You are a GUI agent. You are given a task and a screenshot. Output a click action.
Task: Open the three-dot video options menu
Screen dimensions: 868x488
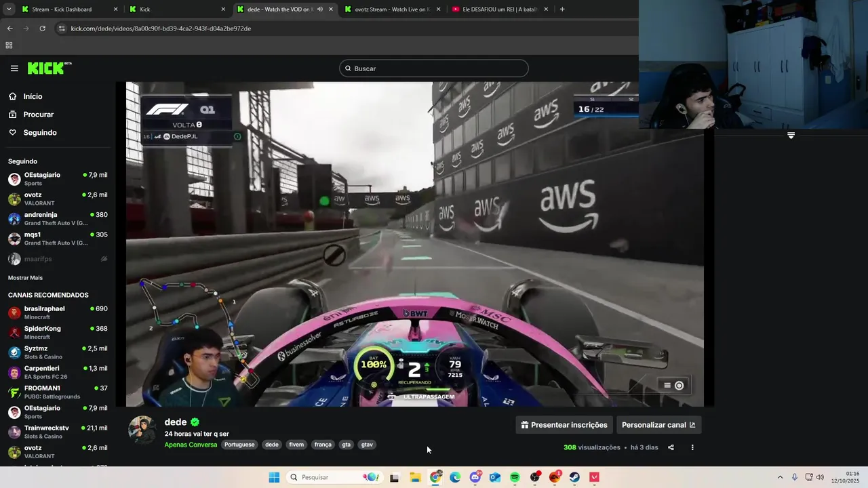[692, 447]
